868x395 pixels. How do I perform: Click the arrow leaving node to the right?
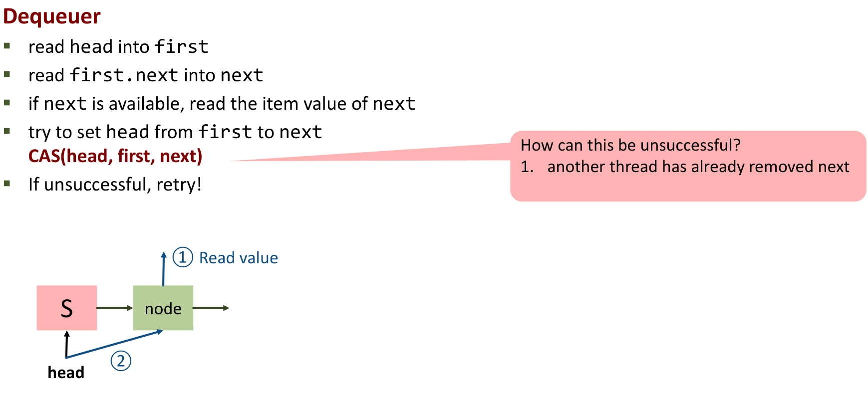point(211,308)
